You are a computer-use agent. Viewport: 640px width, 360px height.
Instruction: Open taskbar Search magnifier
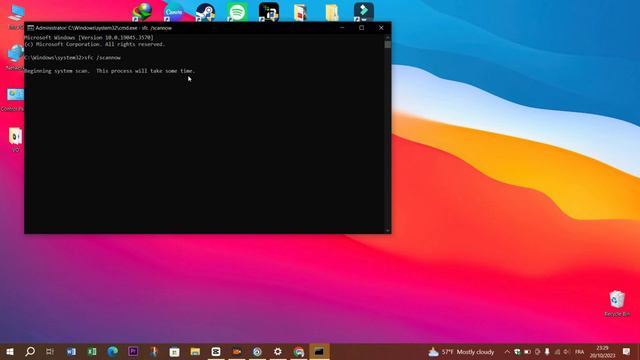tap(30, 351)
